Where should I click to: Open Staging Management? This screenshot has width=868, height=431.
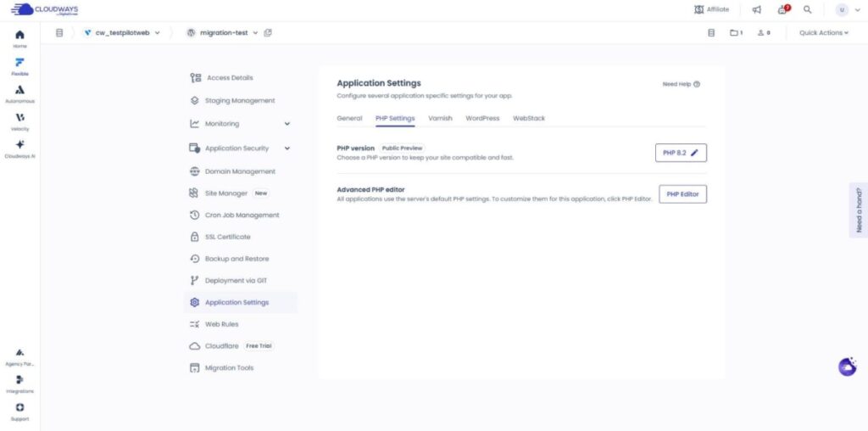click(x=240, y=101)
